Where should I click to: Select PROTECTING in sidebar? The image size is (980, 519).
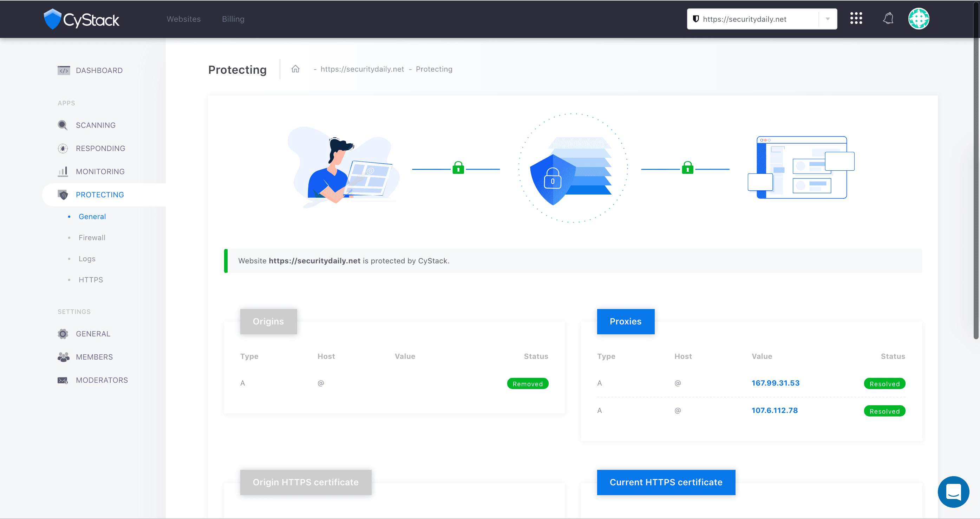(100, 195)
